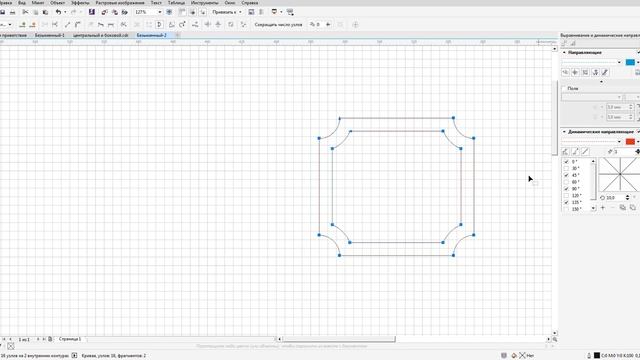The width and height of the screenshot is (640, 360).
Task: Click the reflect nodes horizontally icon
Action: pyautogui.click(x=208, y=24)
